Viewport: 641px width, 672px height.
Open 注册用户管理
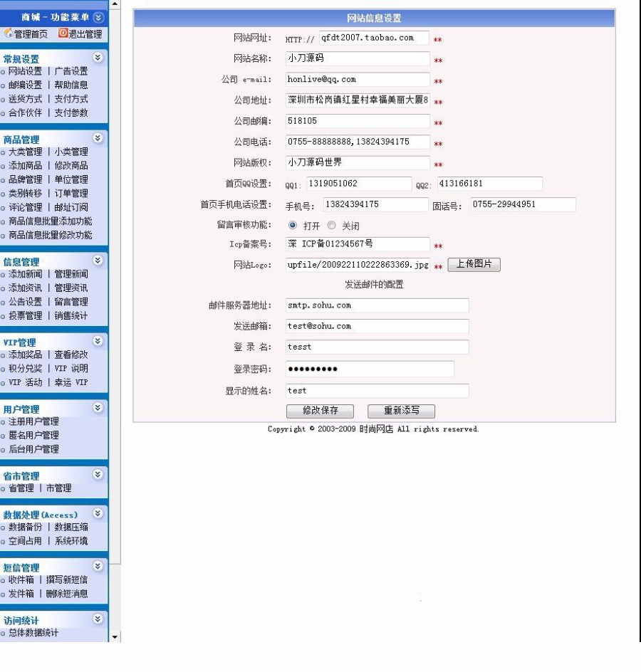pyautogui.click(x=34, y=421)
